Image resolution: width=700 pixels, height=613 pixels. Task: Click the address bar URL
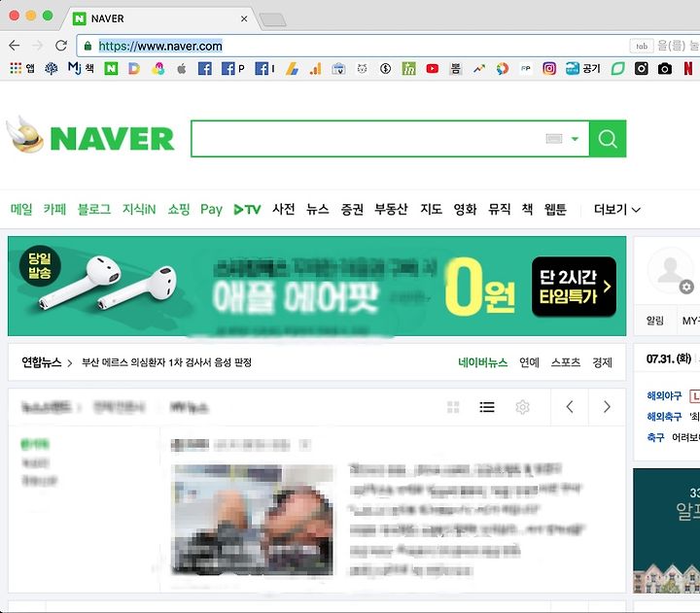click(x=160, y=46)
